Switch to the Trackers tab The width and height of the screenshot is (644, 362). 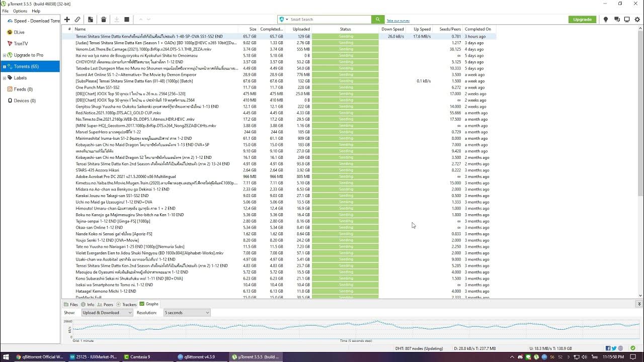(126, 305)
